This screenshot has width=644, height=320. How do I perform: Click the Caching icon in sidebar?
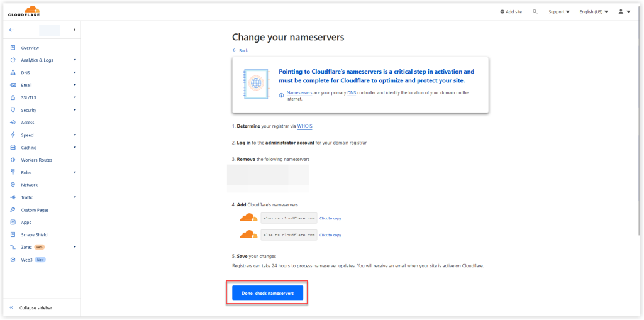(13, 148)
